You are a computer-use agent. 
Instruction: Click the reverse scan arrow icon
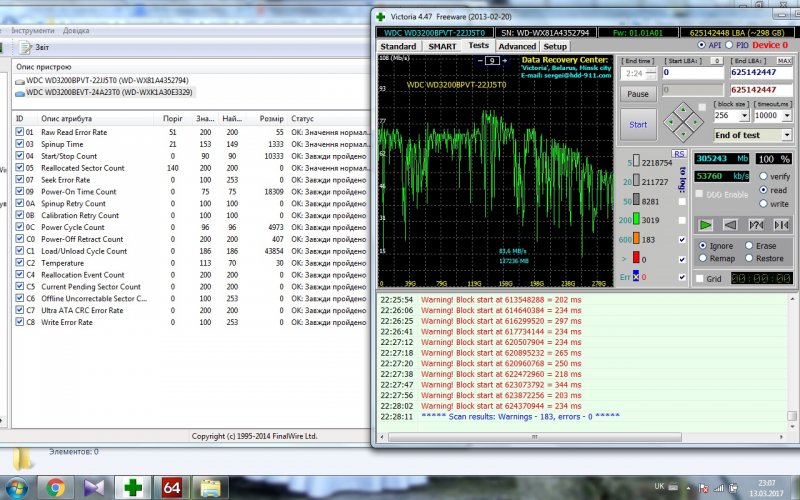pyautogui.click(x=731, y=224)
